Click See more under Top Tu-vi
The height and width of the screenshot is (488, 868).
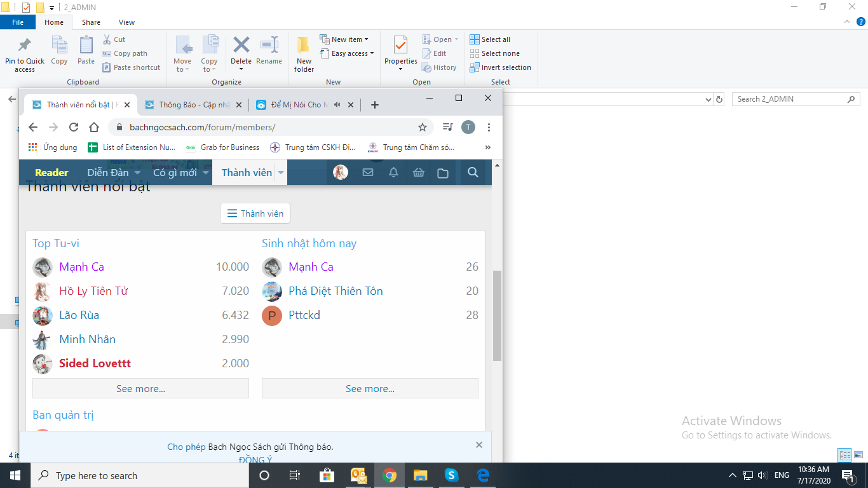[x=140, y=389]
